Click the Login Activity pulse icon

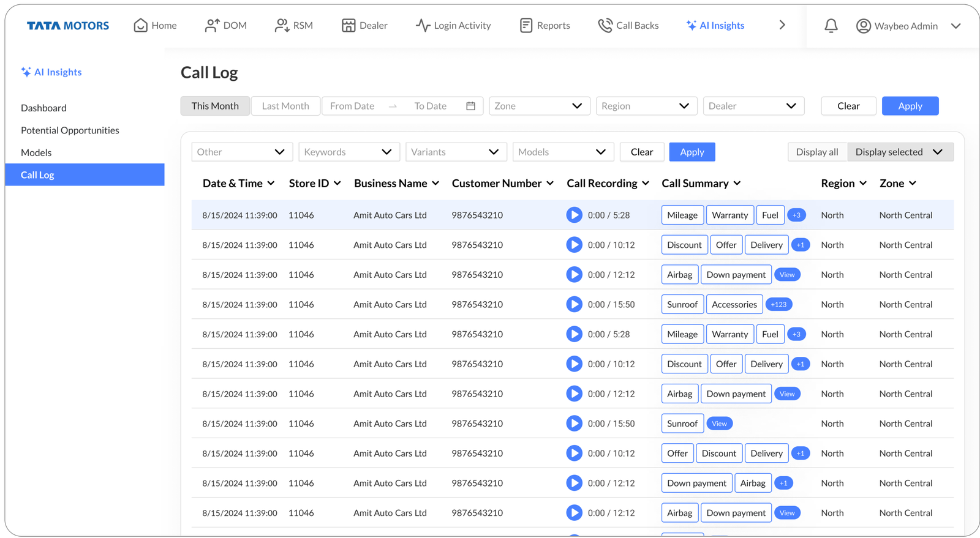tap(423, 25)
